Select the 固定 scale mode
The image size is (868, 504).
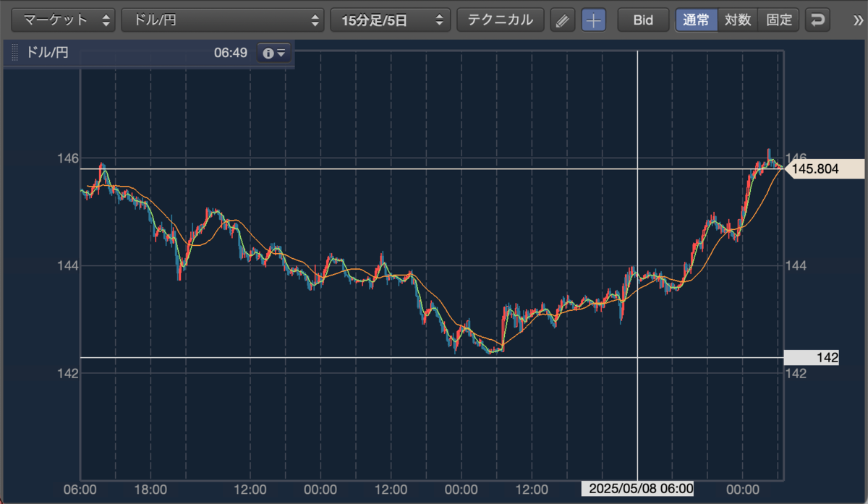pos(779,20)
